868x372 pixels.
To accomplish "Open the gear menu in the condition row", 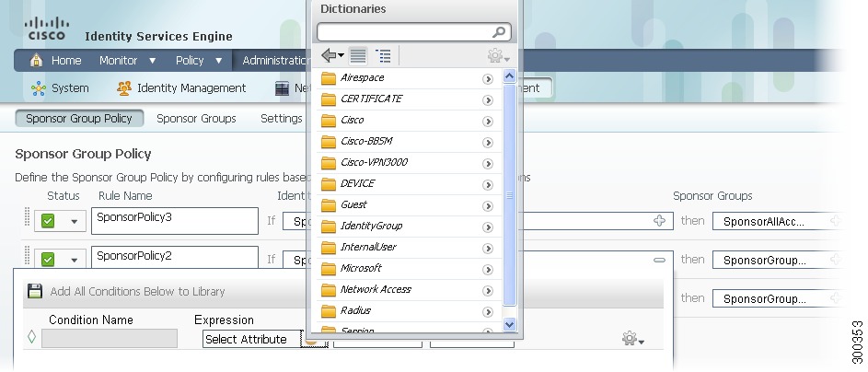I will coord(633,339).
